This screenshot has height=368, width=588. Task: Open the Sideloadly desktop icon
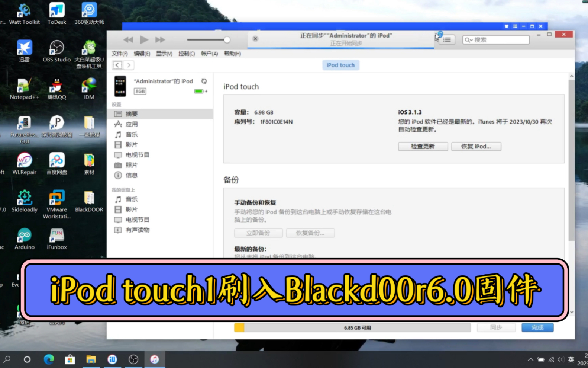pyautogui.click(x=25, y=201)
